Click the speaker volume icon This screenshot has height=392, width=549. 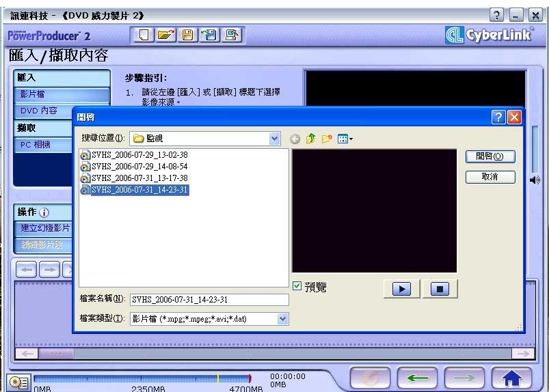(535, 180)
